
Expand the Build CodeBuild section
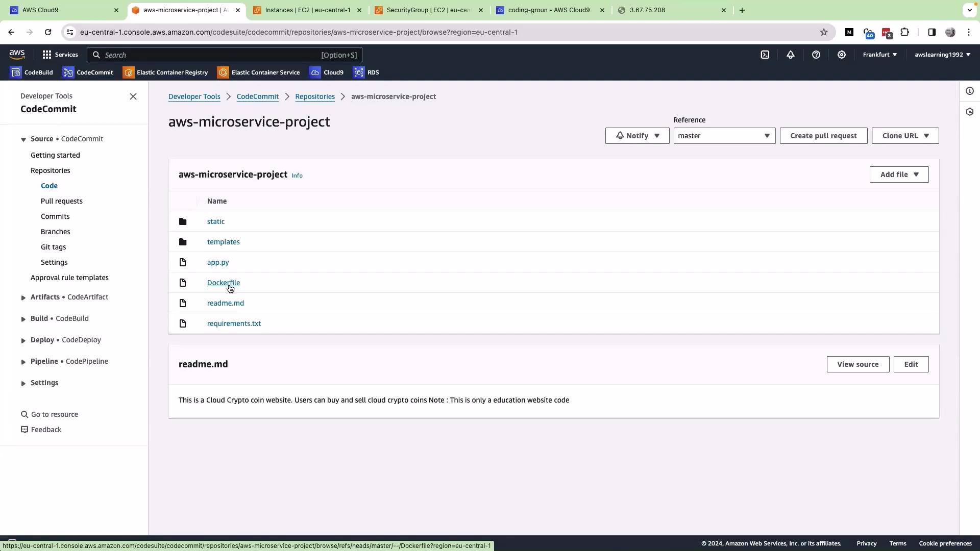point(23,319)
